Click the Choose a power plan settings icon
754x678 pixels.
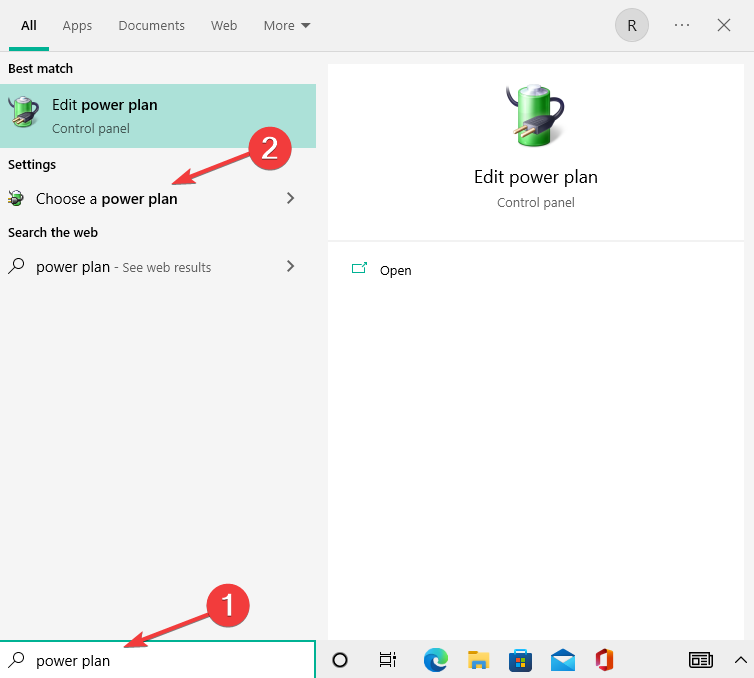(x=16, y=198)
